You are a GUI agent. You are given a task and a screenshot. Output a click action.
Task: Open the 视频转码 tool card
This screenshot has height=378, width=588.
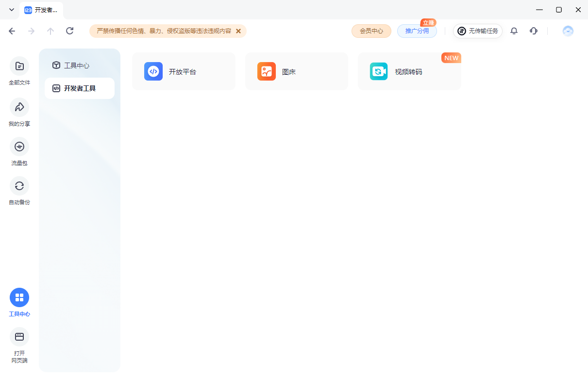(x=409, y=71)
